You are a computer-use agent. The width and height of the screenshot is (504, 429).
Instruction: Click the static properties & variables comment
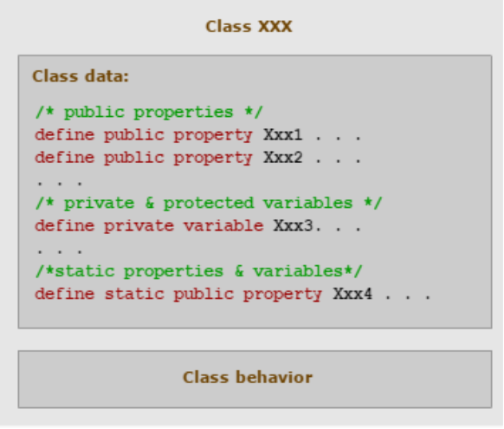[198, 271]
